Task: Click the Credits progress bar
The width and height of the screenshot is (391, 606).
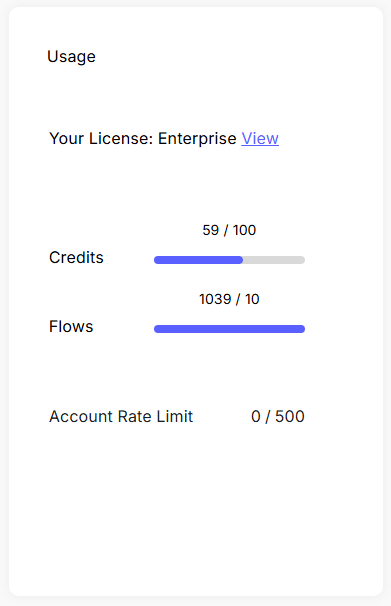Action: pos(230,260)
